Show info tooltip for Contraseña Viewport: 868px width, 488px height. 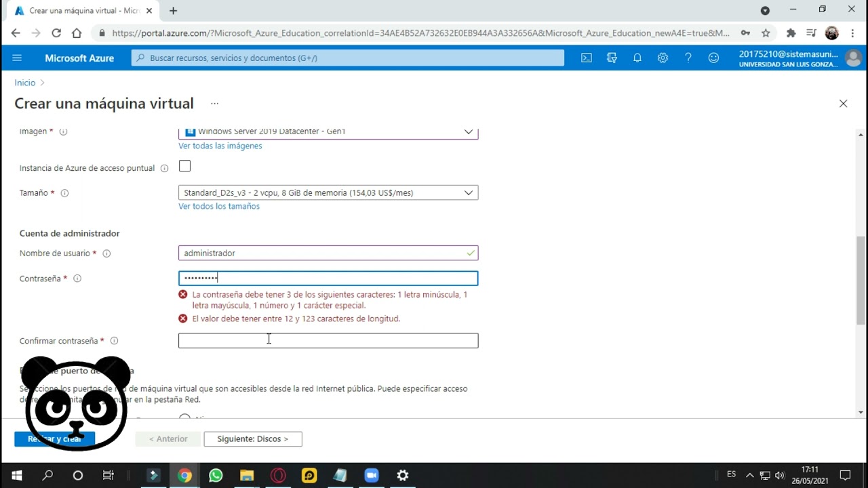click(77, 279)
